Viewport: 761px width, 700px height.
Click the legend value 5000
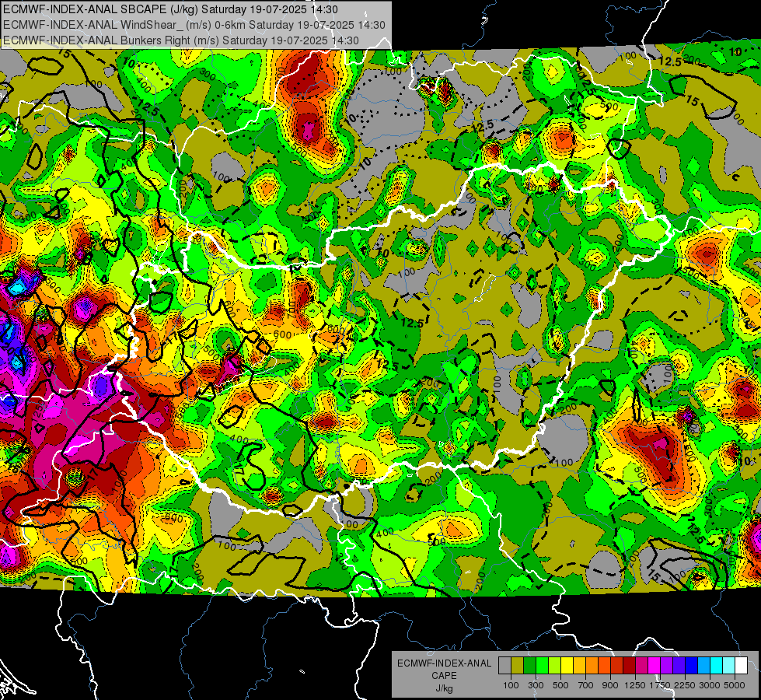(x=735, y=685)
